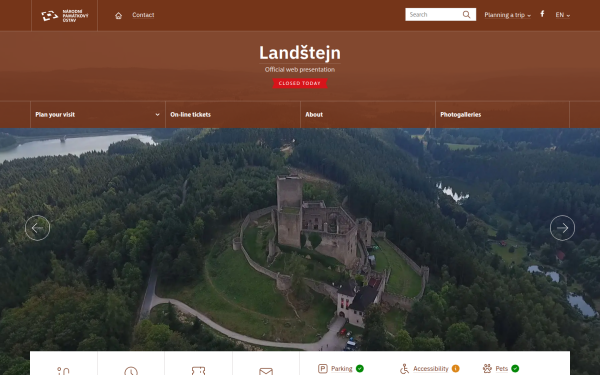600x375 pixels.
Task: Click the envelope contact icon
Action: click(x=266, y=371)
